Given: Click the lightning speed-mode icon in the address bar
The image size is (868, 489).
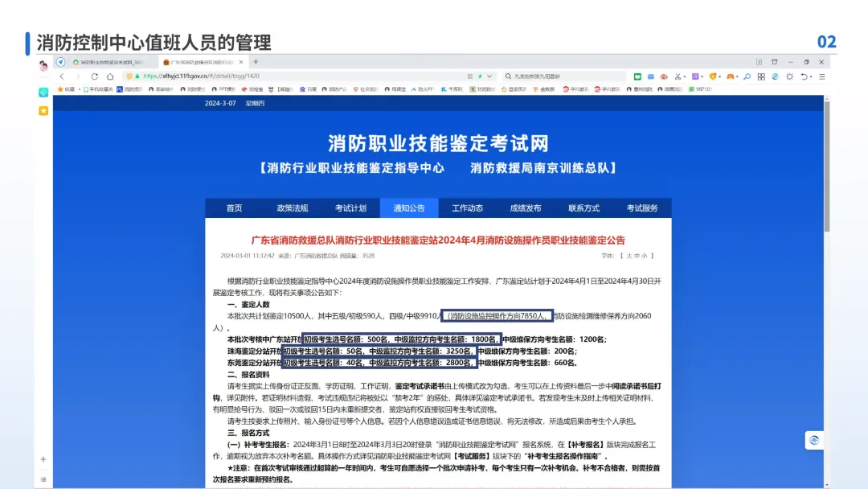Looking at the screenshot, I should point(480,76).
